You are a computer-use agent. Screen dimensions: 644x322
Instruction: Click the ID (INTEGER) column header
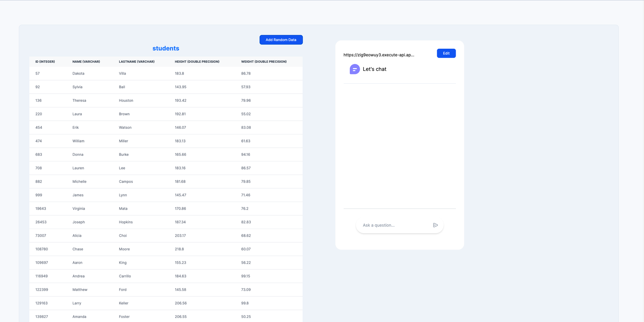coord(45,62)
